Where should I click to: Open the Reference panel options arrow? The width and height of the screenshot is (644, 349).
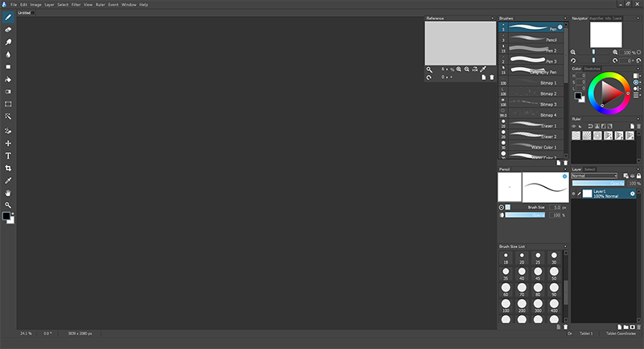(x=493, y=18)
